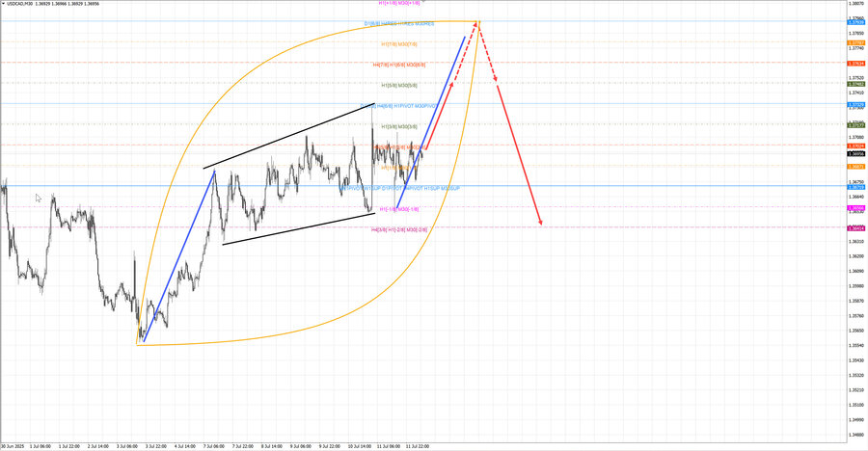This screenshot has width=868, height=451.
Task: Click the red 1.37024 price tag
Action: pyautogui.click(x=856, y=146)
